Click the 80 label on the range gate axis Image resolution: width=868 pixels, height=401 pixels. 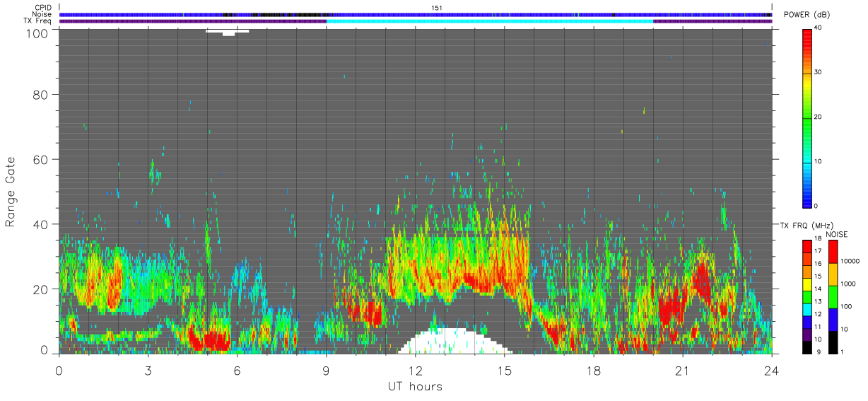pos(40,94)
